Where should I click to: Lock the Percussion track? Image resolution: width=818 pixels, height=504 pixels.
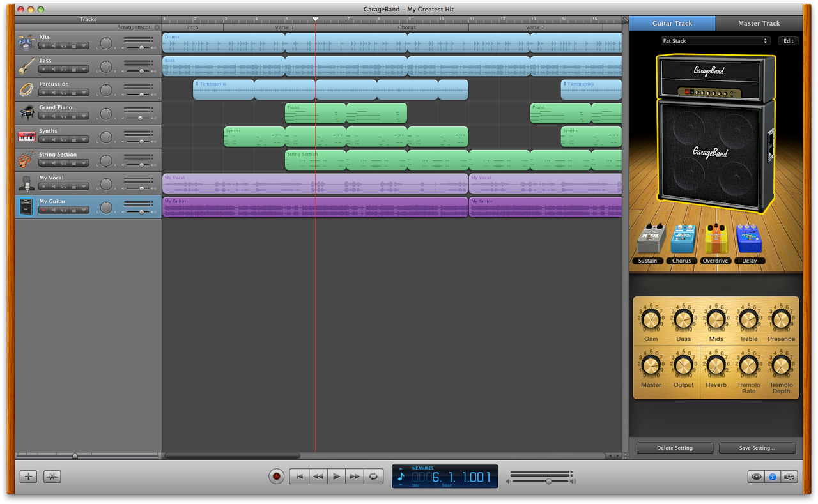point(73,93)
